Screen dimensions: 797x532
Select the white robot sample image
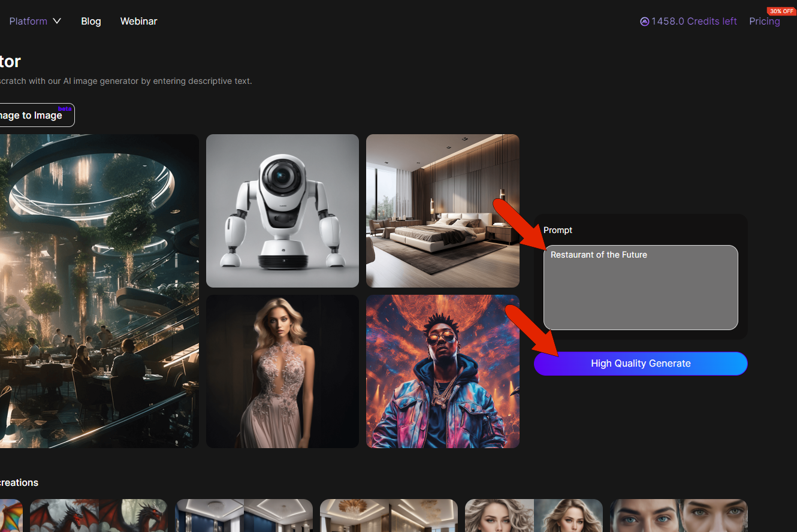pyautogui.click(x=282, y=211)
